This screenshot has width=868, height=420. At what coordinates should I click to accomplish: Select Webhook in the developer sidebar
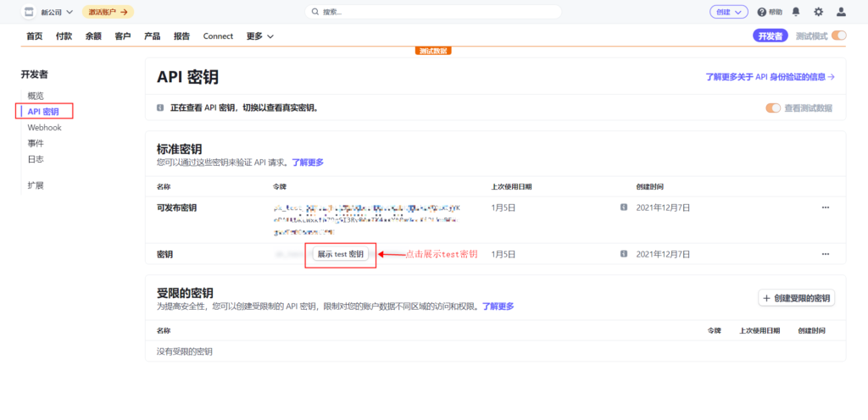click(x=44, y=127)
